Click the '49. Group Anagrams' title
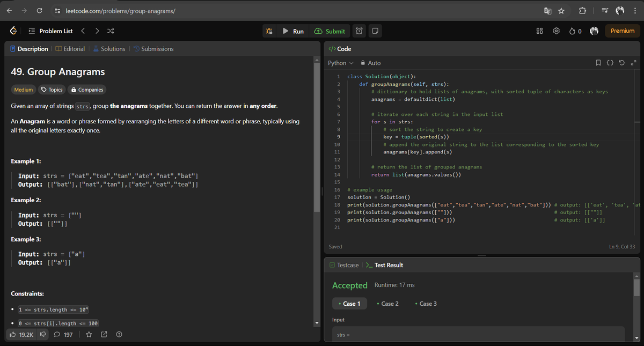 point(58,72)
